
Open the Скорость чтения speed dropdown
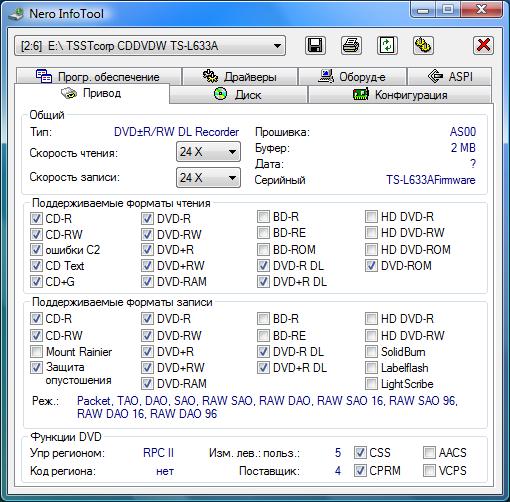click(x=208, y=152)
